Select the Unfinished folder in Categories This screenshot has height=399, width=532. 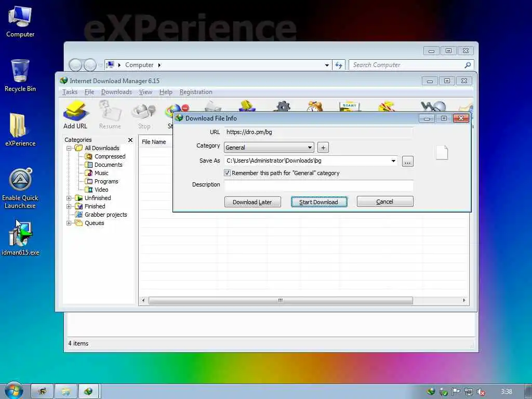[x=97, y=198]
